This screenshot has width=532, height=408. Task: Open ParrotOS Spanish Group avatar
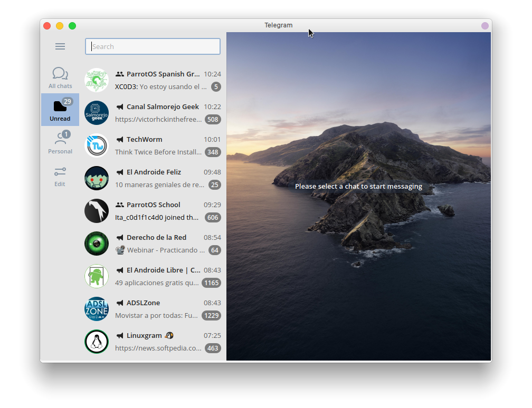[97, 80]
